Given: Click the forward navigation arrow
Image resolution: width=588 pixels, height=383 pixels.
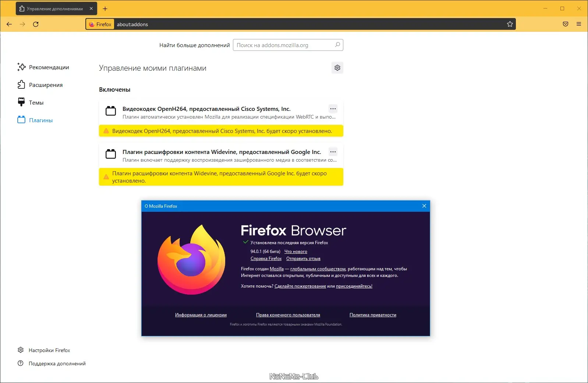Looking at the screenshot, I should 22,24.
